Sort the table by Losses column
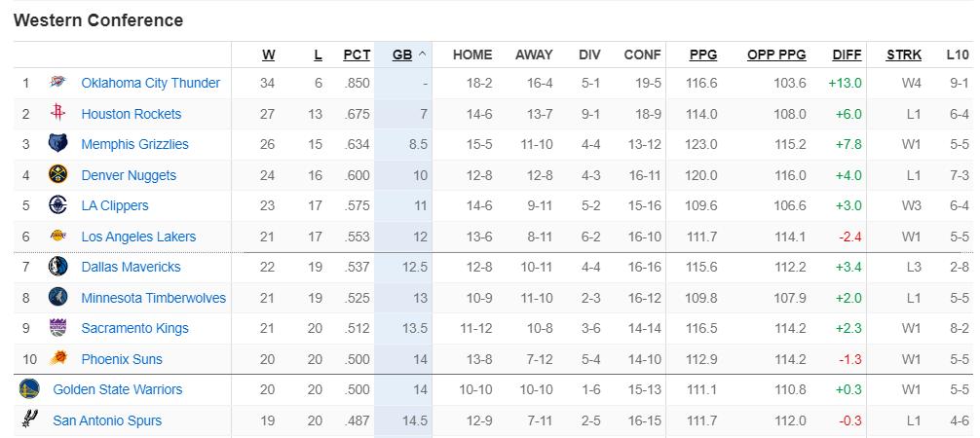The height and width of the screenshot is (438, 980). (318, 55)
